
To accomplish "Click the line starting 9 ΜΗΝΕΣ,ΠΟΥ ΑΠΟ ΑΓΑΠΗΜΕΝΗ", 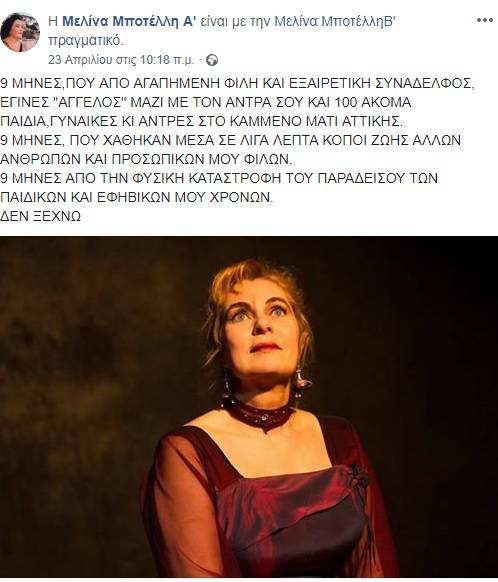I will (x=237, y=83).
